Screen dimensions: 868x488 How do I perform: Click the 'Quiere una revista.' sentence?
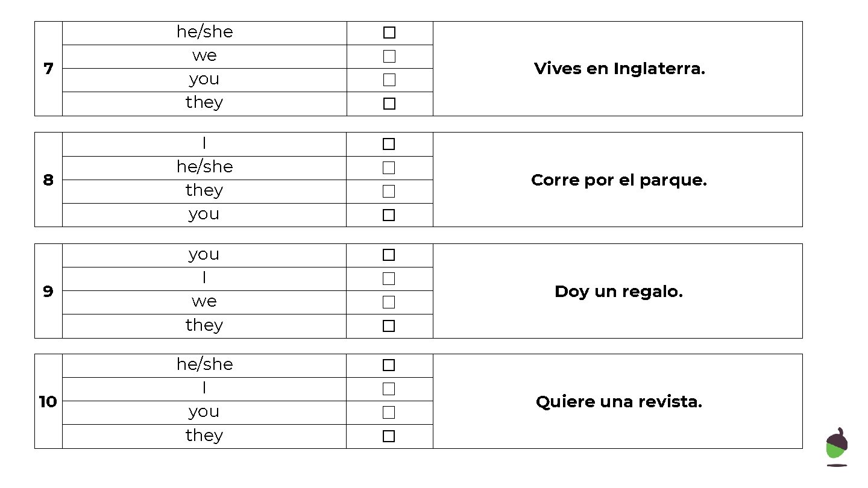pyautogui.click(x=618, y=402)
